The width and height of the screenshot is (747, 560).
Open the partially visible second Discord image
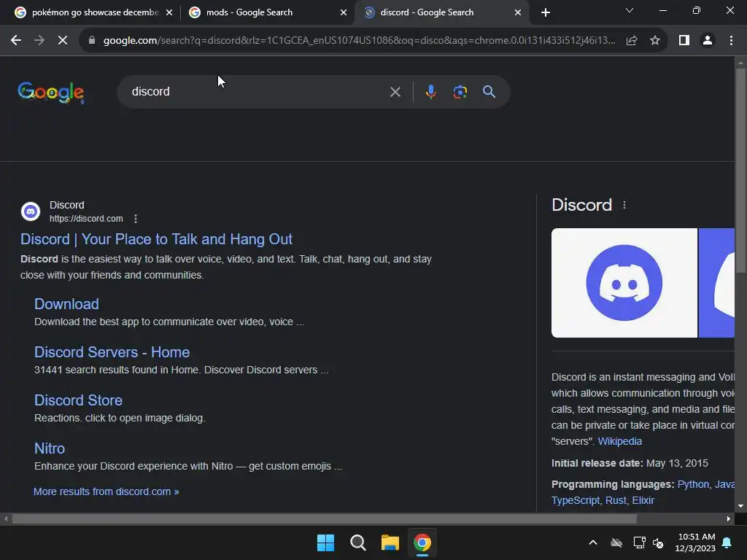[716, 283]
